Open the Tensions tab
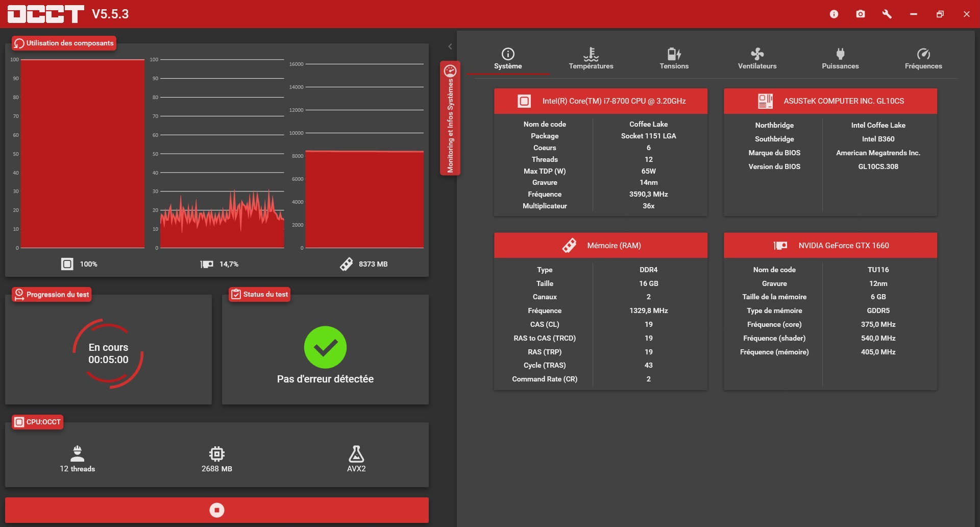The height and width of the screenshot is (527, 980). click(x=674, y=59)
